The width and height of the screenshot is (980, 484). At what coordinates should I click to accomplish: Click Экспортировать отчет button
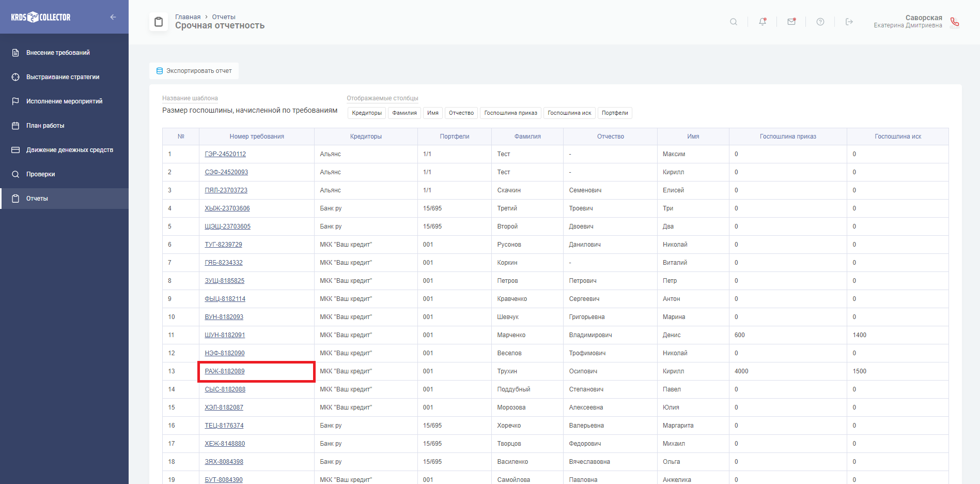(x=194, y=71)
